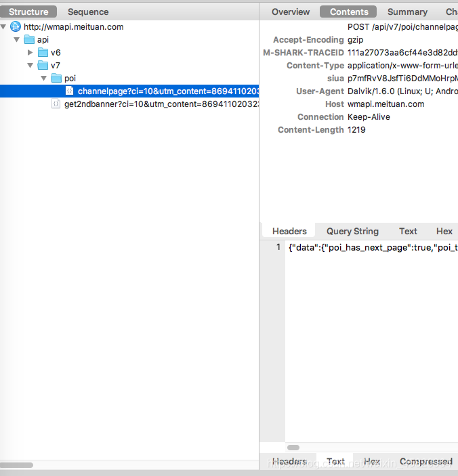Select the Query String tab
The height and width of the screenshot is (476, 458).
click(x=352, y=231)
